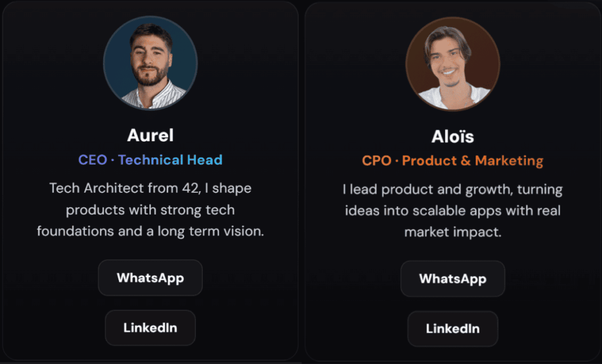Click "strong tech" in Aurel's description
602x364 pixels.
(x=202, y=210)
